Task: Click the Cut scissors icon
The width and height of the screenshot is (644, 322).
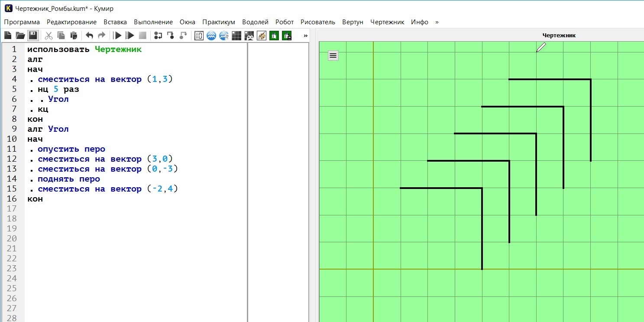Action: click(x=49, y=36)
